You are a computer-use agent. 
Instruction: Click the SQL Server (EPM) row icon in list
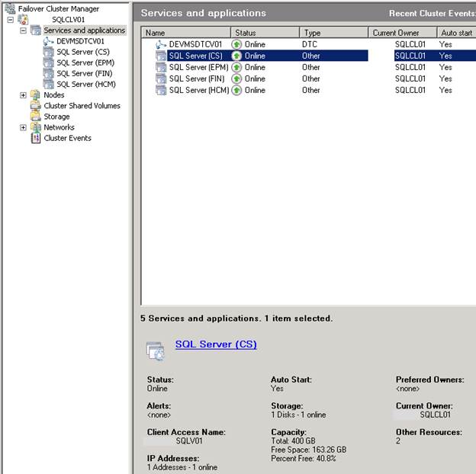[161, 67]
